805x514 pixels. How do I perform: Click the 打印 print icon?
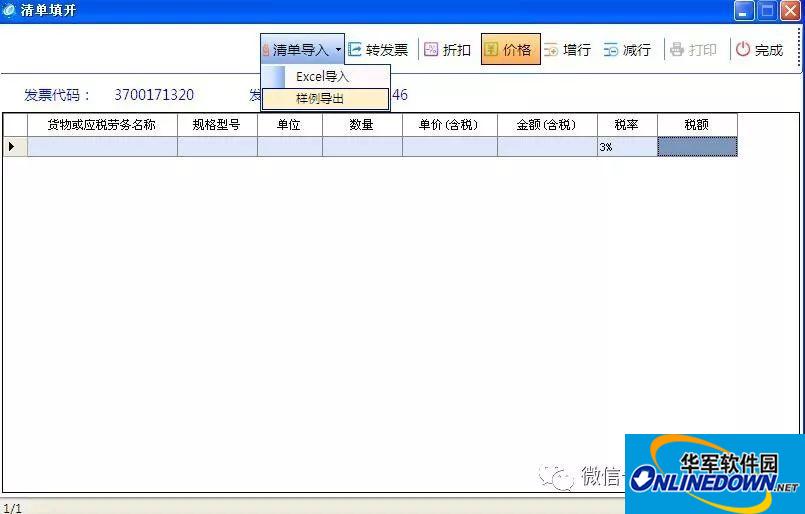677,50
